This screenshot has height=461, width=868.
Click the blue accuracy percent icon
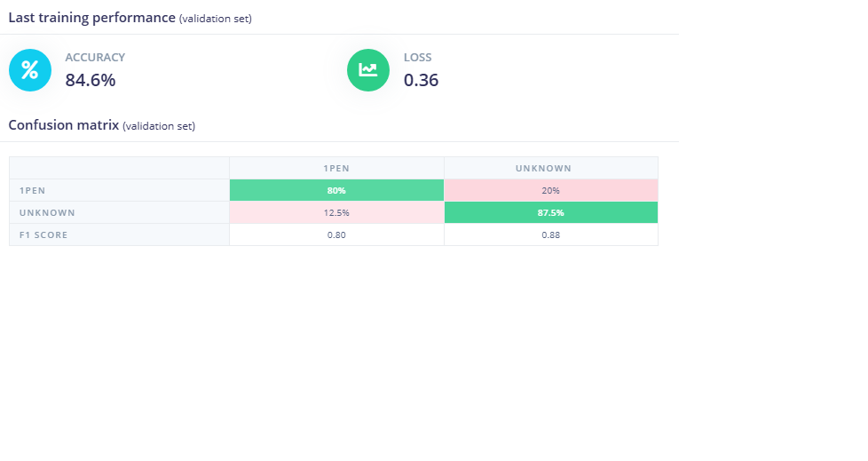30,70
